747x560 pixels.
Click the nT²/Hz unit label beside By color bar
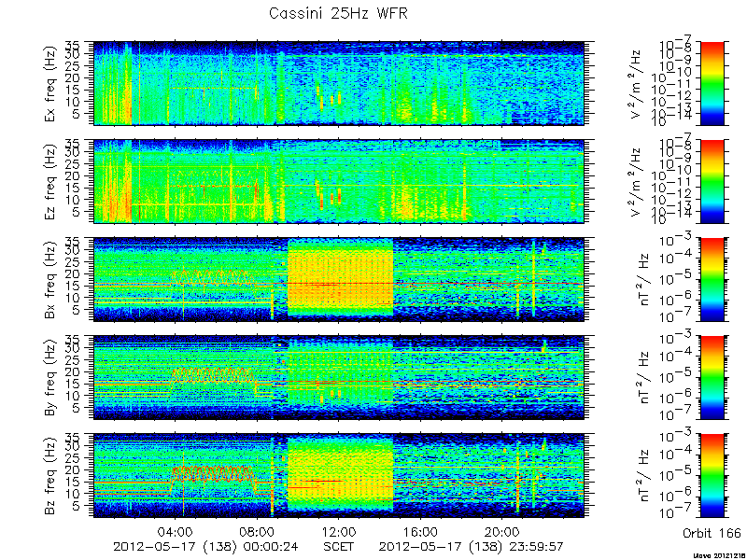point(643,378)
